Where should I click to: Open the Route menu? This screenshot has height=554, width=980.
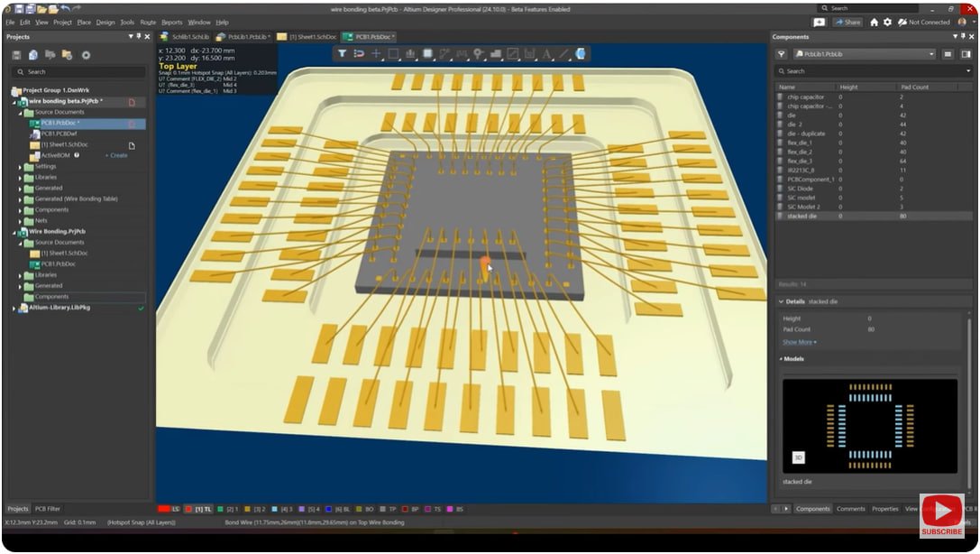point(148,22)
